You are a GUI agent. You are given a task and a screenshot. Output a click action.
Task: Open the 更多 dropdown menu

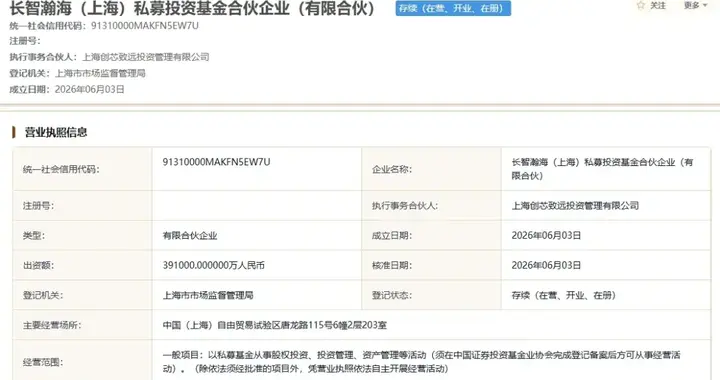(695, 6)
